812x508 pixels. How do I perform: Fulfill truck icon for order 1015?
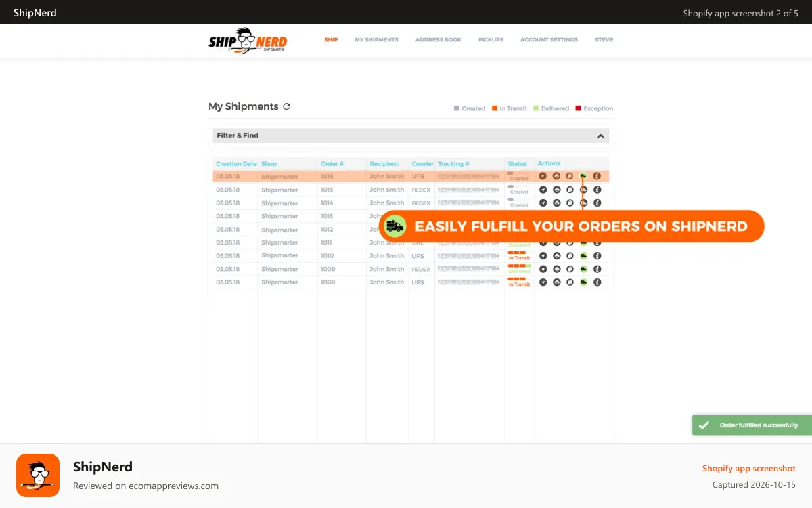click(x=583, y=190)
